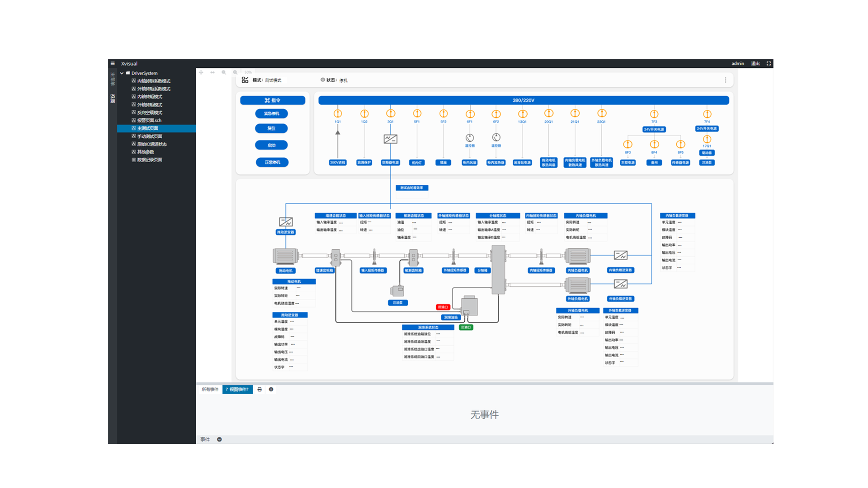This screenshot has width=868, height=488.
Task: Click the 指令 header button
Action: click(x=273, y=100)
